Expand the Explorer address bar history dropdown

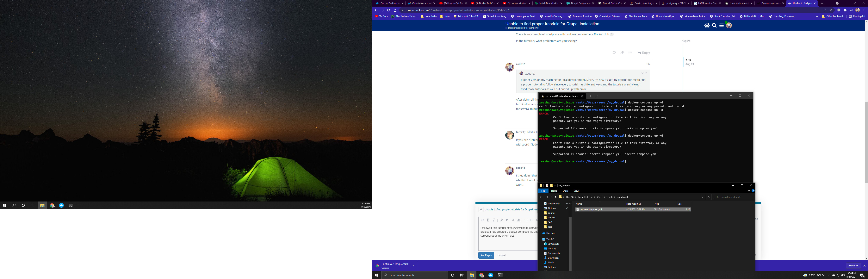[703, 197]
